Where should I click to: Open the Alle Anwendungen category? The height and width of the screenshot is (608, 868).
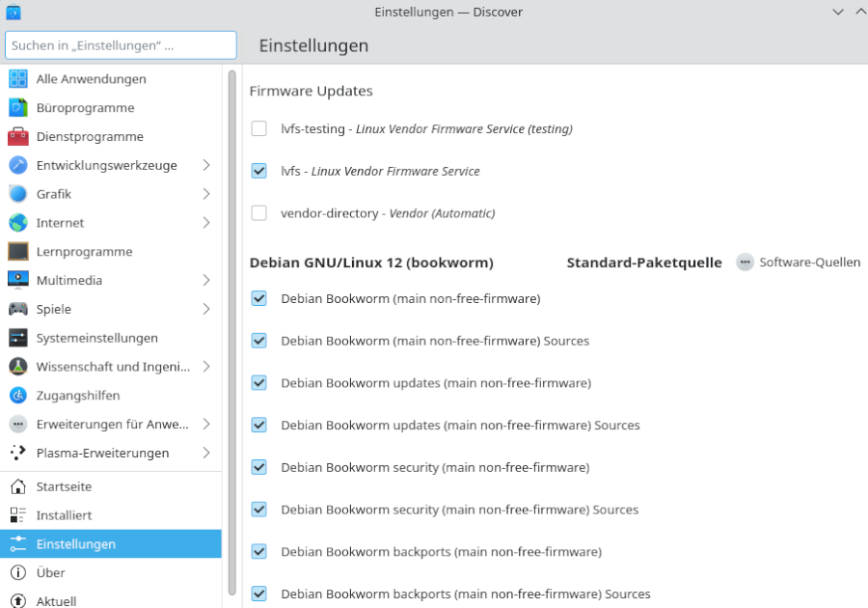point(111,78)
